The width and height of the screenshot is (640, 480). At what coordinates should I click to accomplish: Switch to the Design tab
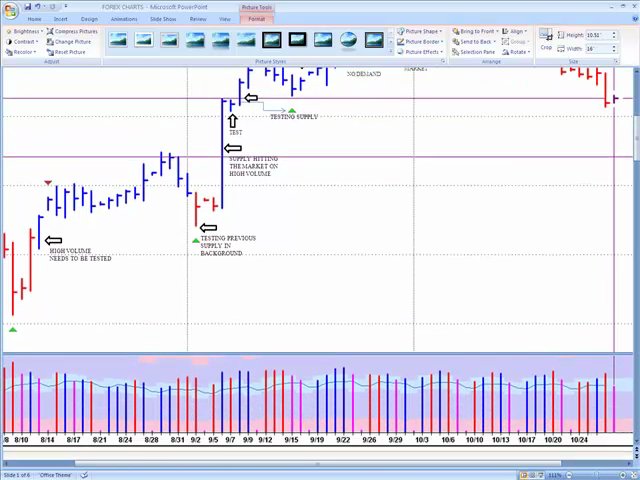(89, 19)
